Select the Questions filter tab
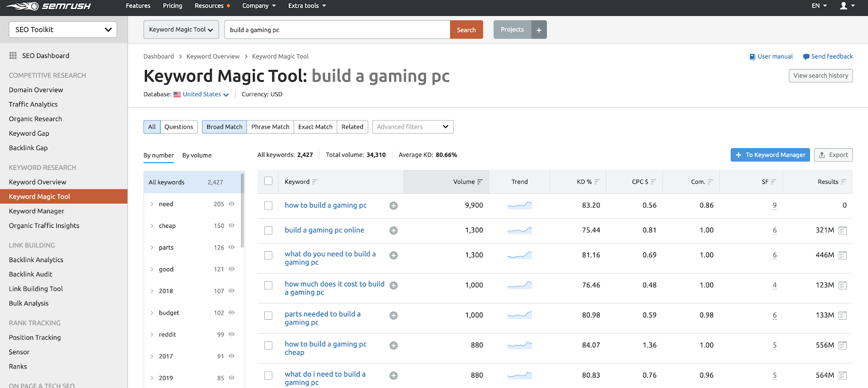868x388 pixels. (x=178, y=127)
